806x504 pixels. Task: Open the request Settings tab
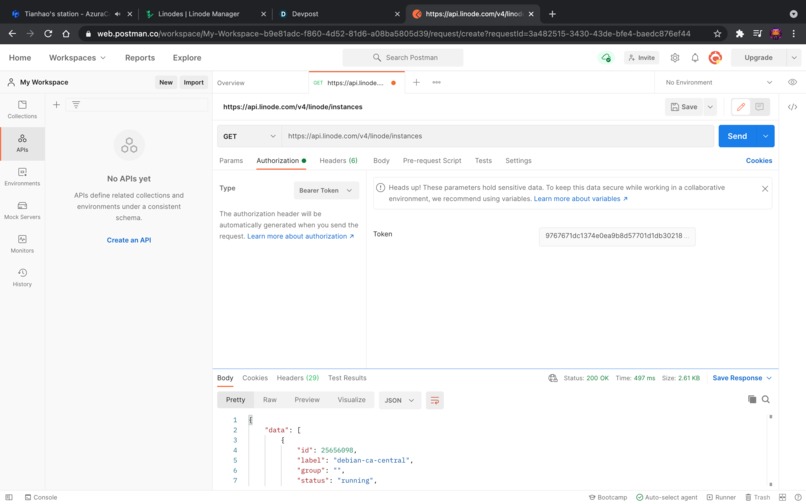coord(518,160)
